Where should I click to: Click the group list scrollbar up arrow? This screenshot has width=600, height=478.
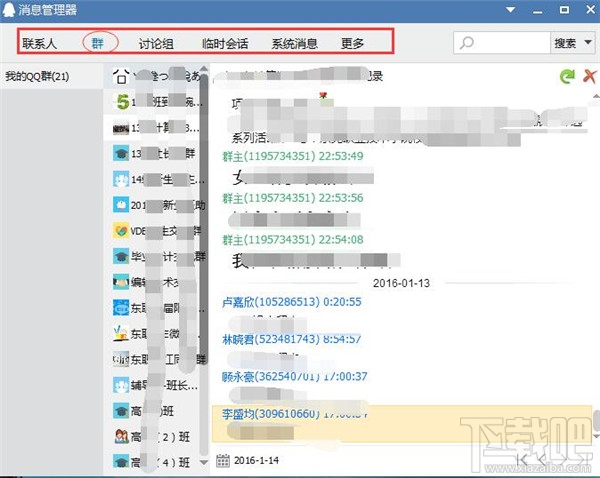click(204, 69)
